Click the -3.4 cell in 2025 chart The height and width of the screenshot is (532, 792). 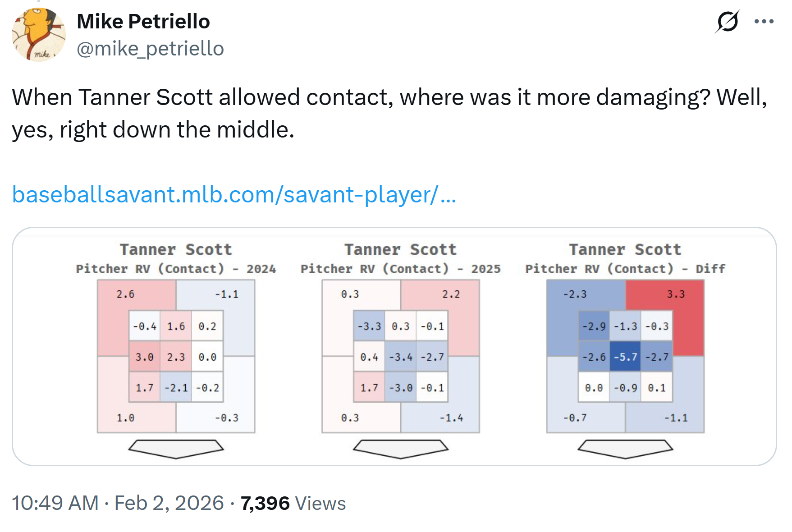click(x=400, y=357)
